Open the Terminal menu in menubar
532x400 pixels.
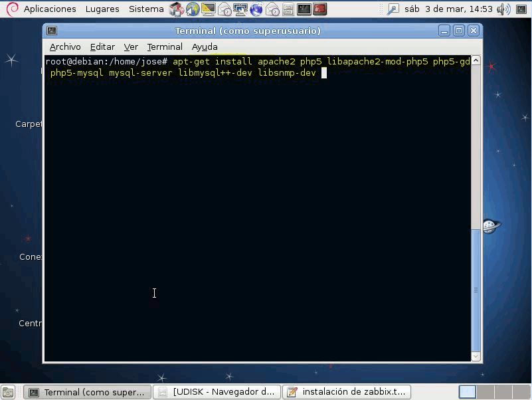tap(165, 47)
